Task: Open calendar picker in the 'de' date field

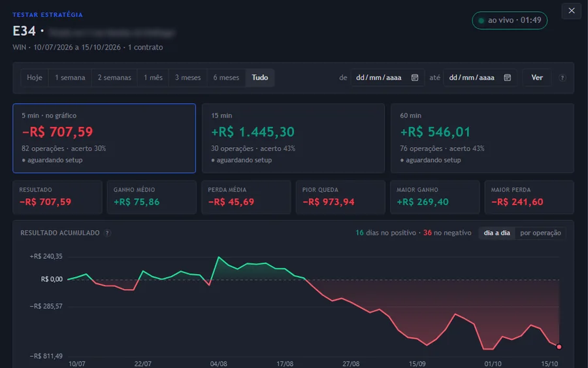Action: click(x=414, y=78)
